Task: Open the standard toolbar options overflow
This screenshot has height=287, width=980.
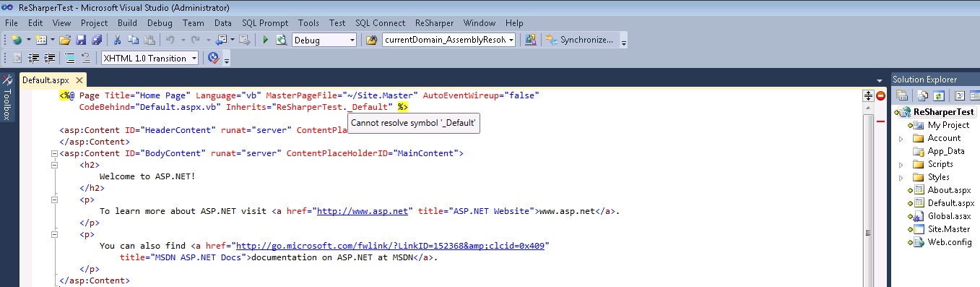Action: point(624,42)
